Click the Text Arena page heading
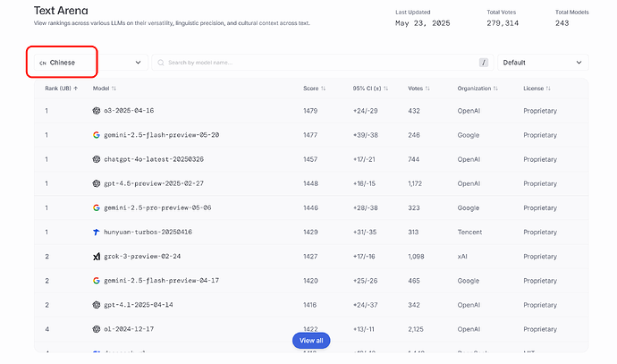This screenshot has width=617, height=364. [61, 11]
